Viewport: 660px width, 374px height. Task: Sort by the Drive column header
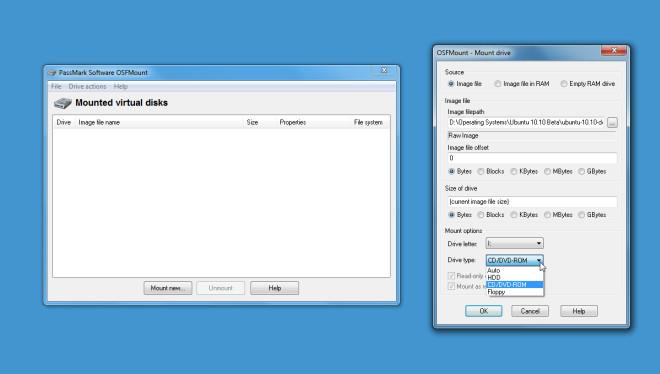(x=64, y=122)
